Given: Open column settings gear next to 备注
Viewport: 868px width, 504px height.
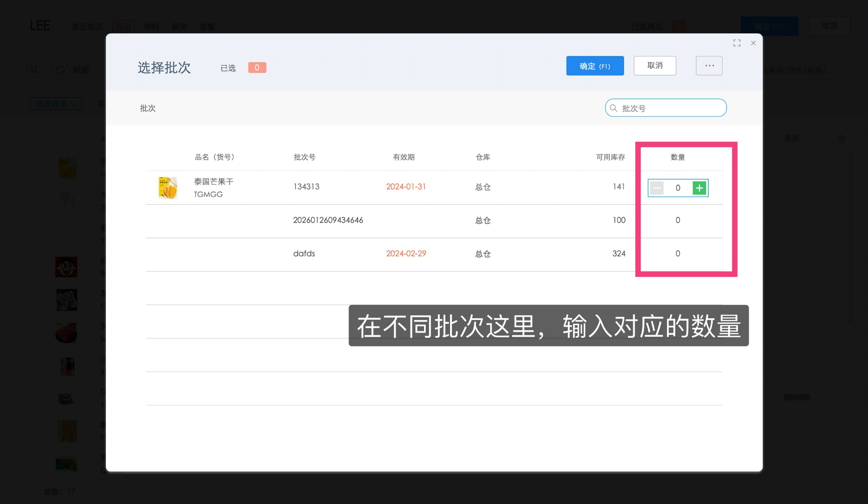Looking at the screenshot, I should tap(841, 138).
